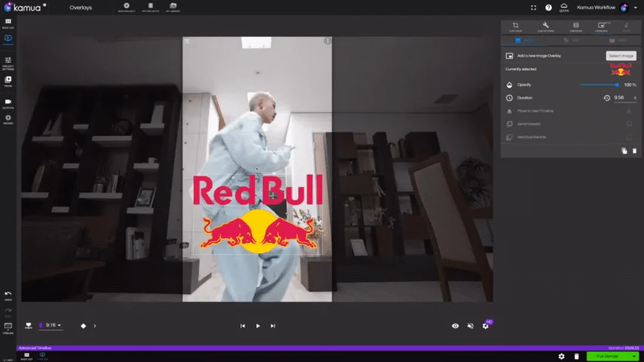
Task: Delete the selected overlay with trash icon
Action: pyautogui.click(x=634, y=151)
